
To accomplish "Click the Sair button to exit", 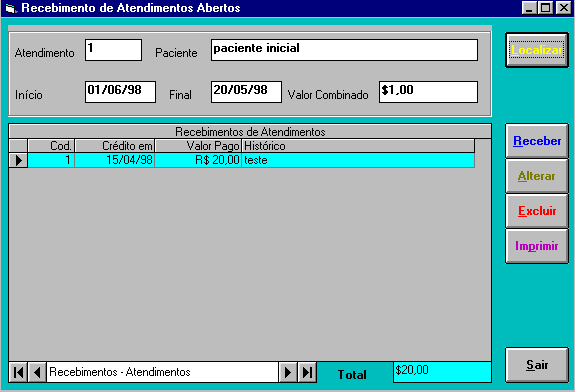I will (x=537, y=365).
